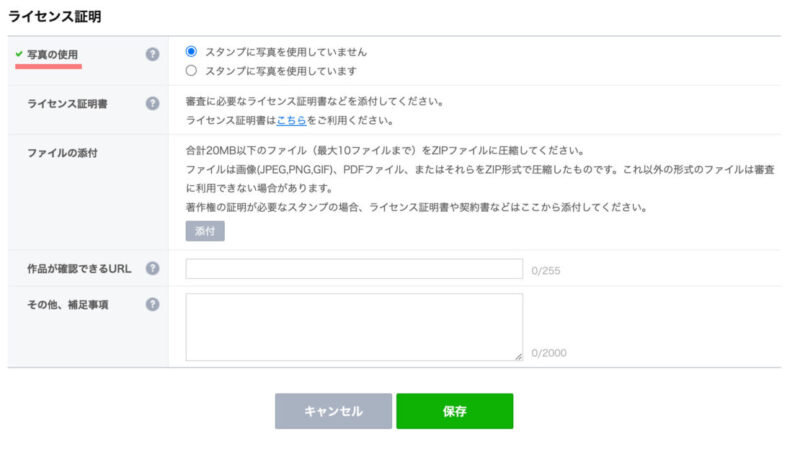Follow the こちら license certificate link
Image resolution: width=800 pixels, height=454 pixels.
[291, 120]
